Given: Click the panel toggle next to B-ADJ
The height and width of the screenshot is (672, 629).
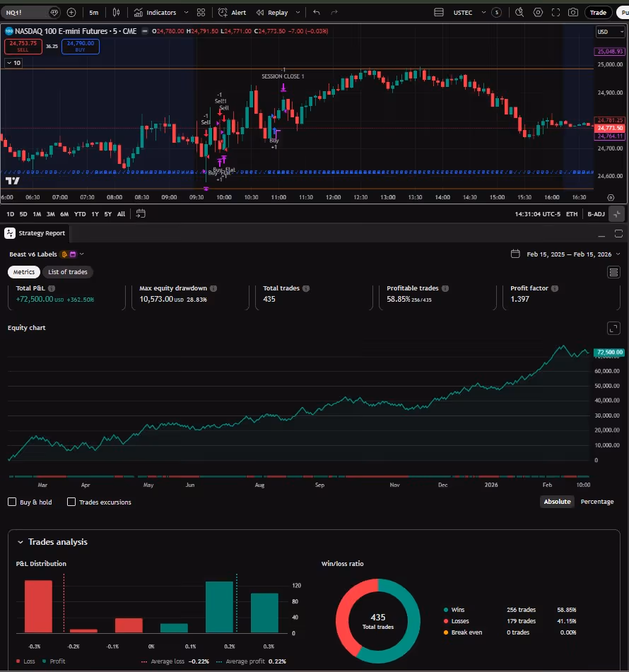Looking at the screenshot, I should (x=617, y=214).
